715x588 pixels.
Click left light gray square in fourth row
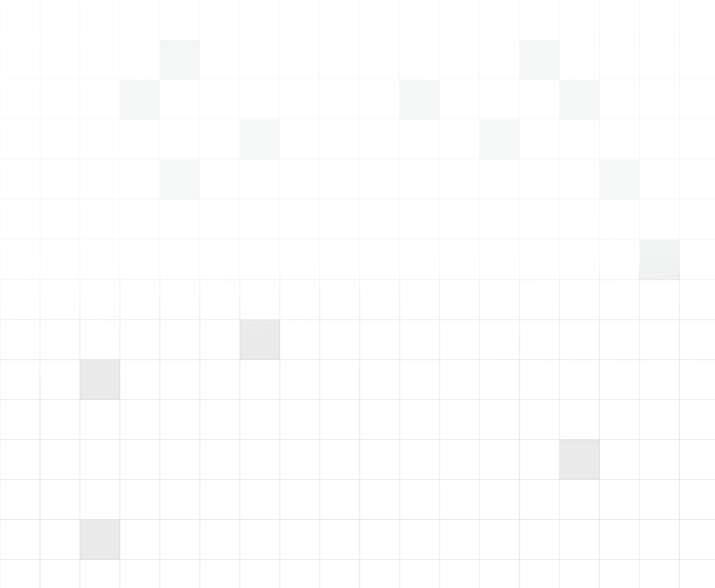pyautogui.click(x=260, y=140)
